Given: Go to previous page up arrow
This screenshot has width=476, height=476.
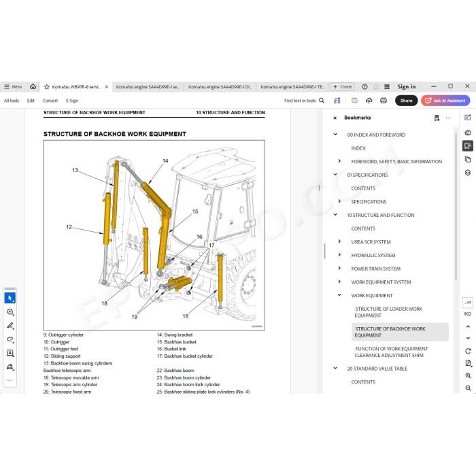Looking at the screenshot, I should pos(468,326).
